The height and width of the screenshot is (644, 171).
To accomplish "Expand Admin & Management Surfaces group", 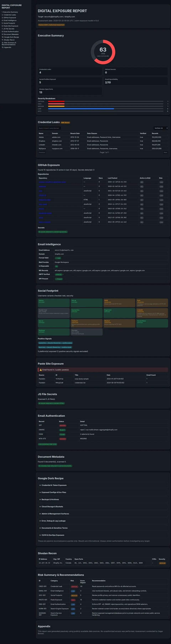I will pyautogui.click(x=103, y=514).
